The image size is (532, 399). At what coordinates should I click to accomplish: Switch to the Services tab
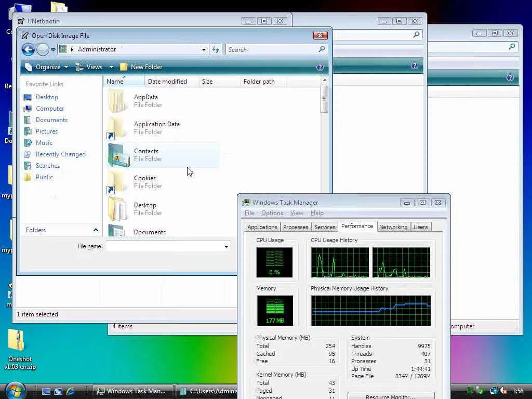click(325, 227)
